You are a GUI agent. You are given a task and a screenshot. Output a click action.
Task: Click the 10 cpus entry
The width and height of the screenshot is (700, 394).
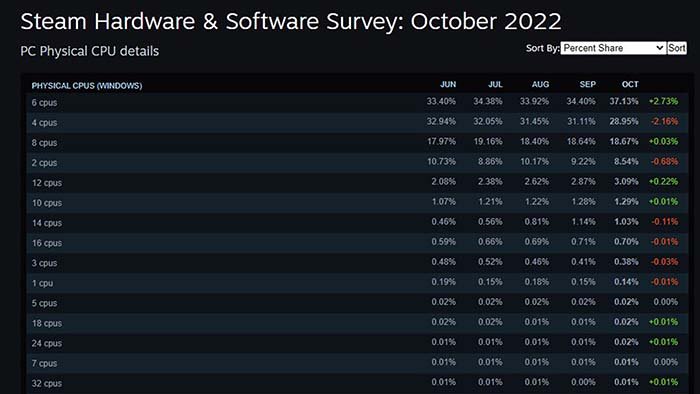point(47,203)
